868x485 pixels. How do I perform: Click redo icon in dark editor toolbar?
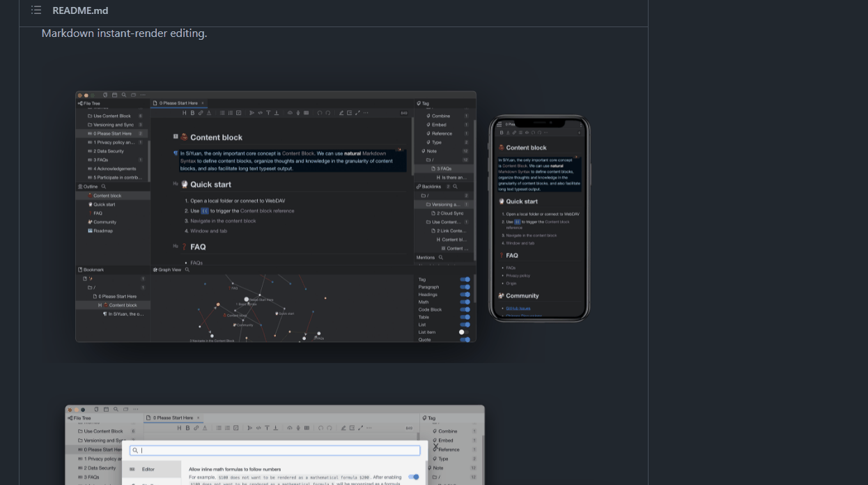tap(328, 113)
